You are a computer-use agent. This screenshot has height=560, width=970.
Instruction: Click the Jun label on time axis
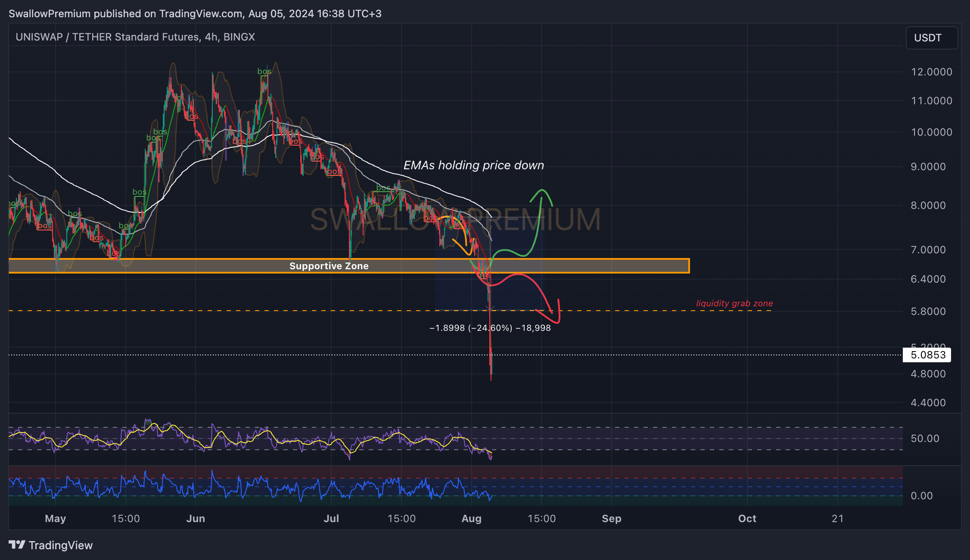pos(196,519)
